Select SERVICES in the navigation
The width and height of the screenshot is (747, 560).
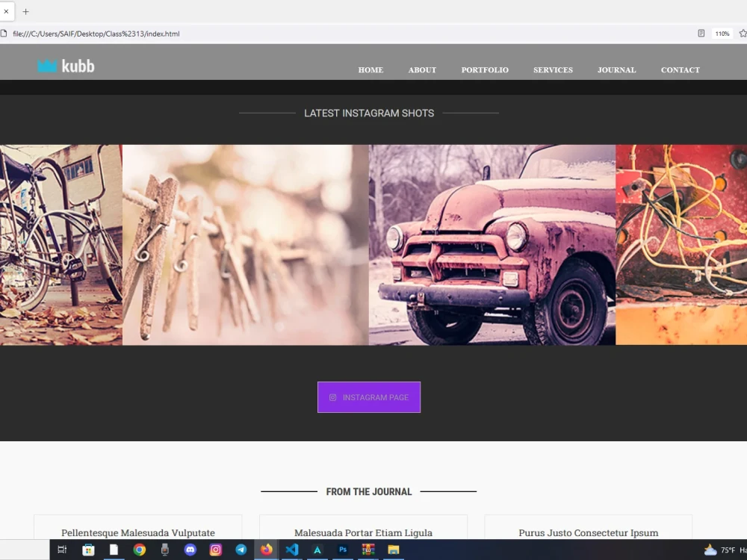point(553,70)
